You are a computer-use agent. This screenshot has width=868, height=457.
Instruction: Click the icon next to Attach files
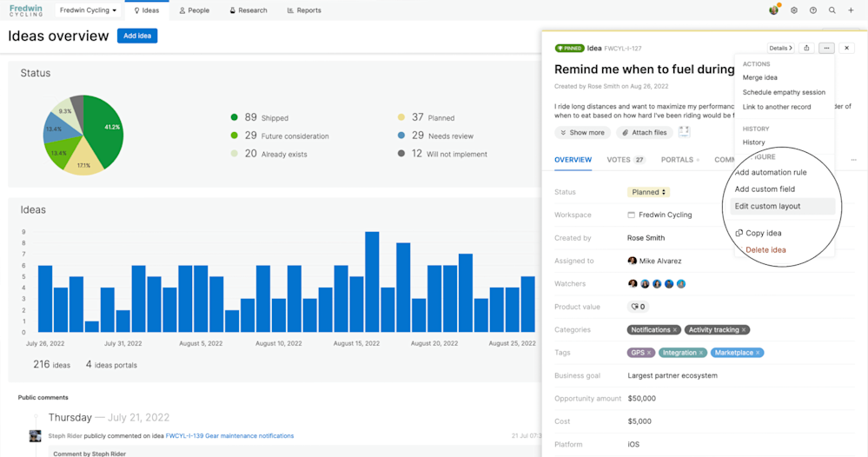coord(684,132)
